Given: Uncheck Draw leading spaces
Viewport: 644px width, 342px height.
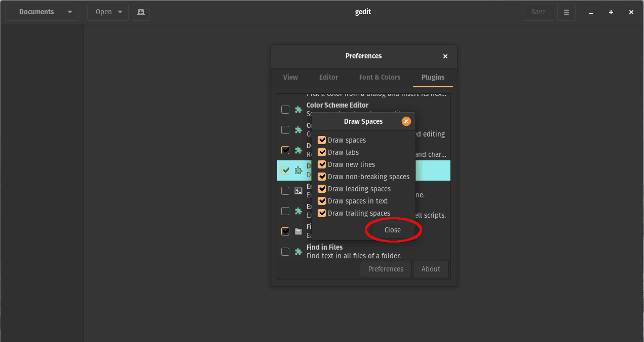Looking at the screenshot, I should click(322, 189).
